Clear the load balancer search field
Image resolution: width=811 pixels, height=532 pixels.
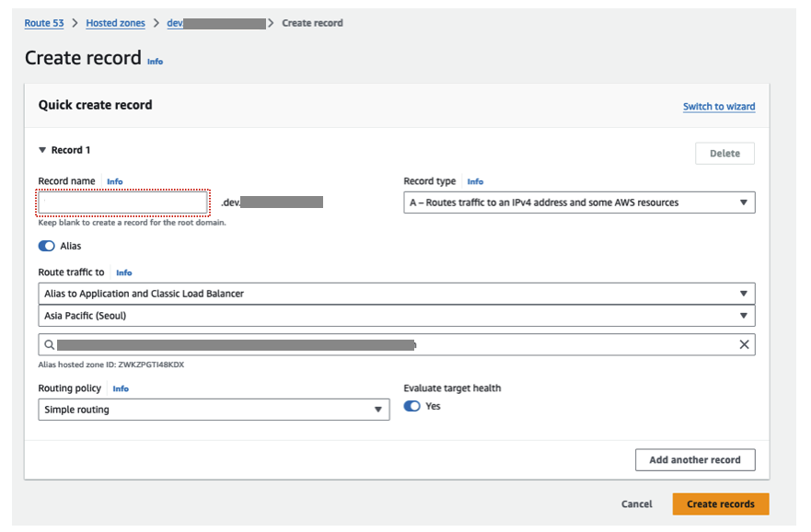pos(745,345)
